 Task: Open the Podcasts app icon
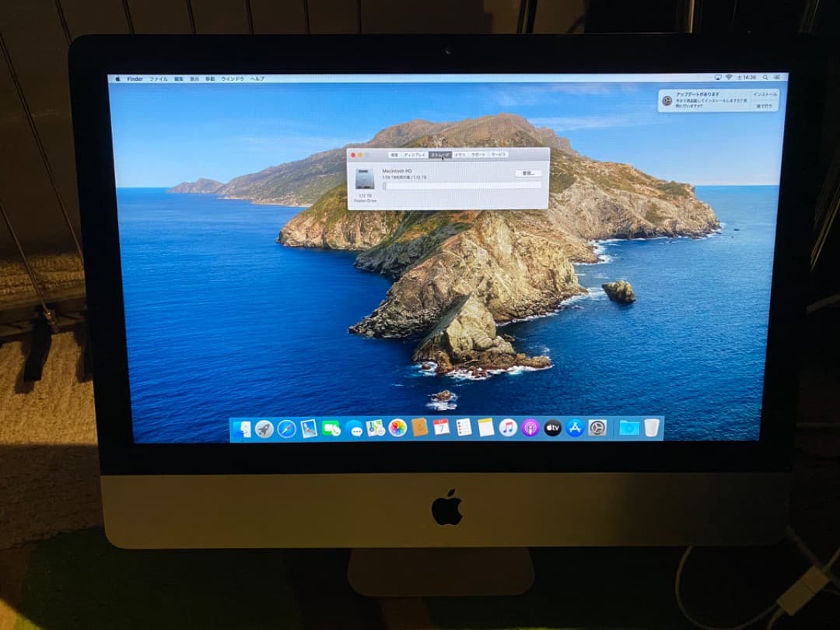coord(530,429)
